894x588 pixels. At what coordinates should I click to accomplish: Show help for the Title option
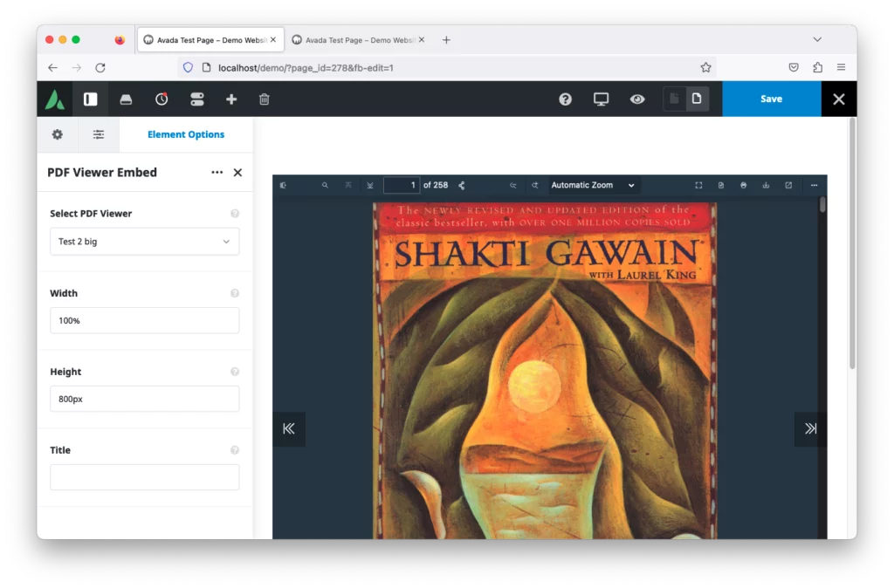pos(234,450)
